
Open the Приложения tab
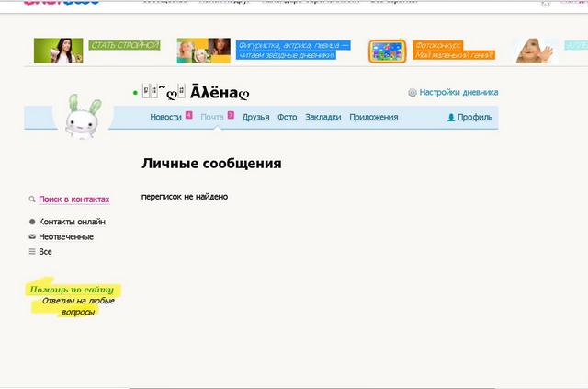point(374,117)
